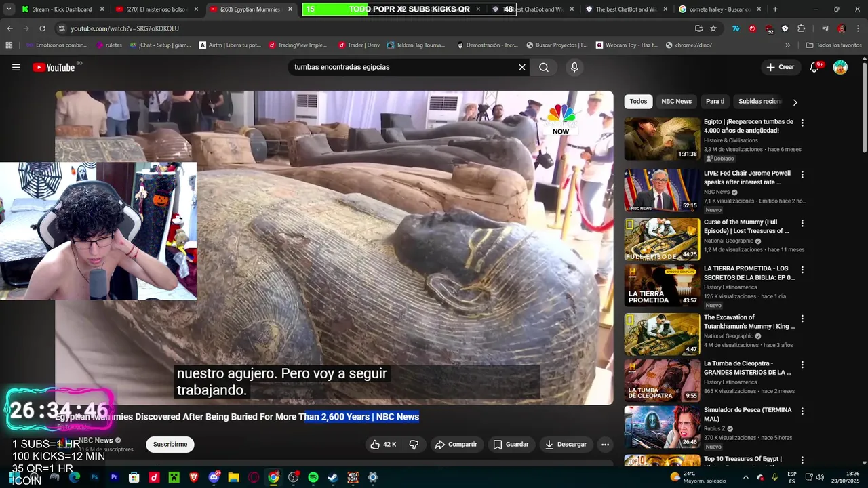Launch OBS Studio from taskbar
Screen dimensions: 868x488
[x=293, y=477]
